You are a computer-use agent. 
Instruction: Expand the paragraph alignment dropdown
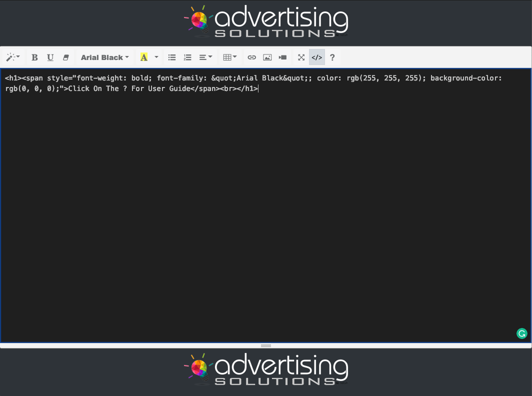click(x=205, y=57)
